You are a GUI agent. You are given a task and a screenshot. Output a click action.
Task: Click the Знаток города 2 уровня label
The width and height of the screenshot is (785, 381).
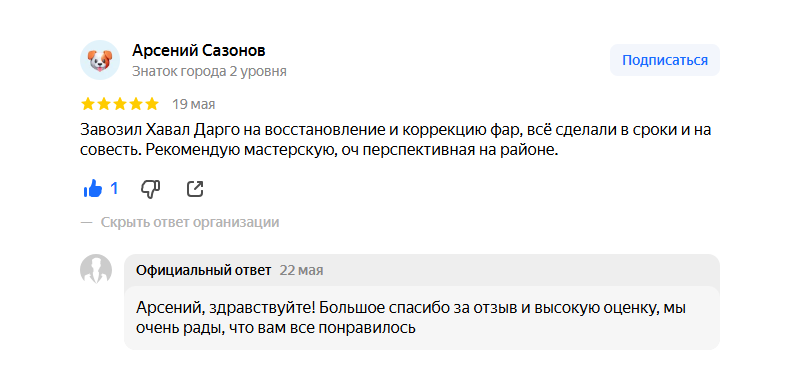[x=209, y=72]
